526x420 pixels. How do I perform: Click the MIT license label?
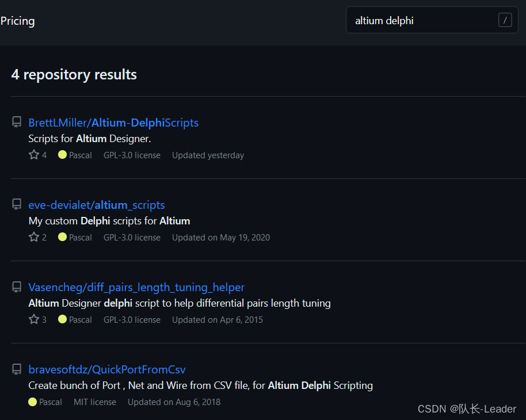[x=95, y=402]
